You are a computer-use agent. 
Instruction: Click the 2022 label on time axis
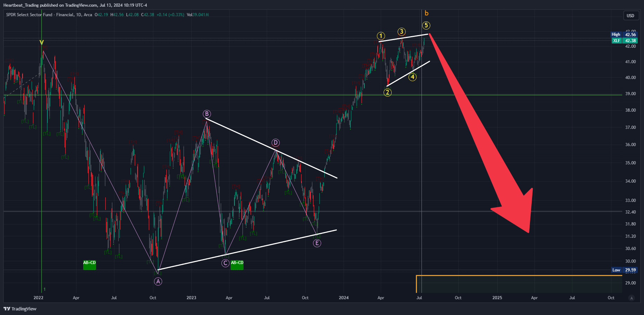click(38, 298)
